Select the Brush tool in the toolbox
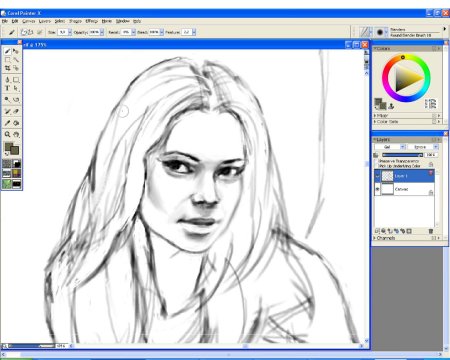The width and height of the screenshot is (450, 360). point(7,51)
